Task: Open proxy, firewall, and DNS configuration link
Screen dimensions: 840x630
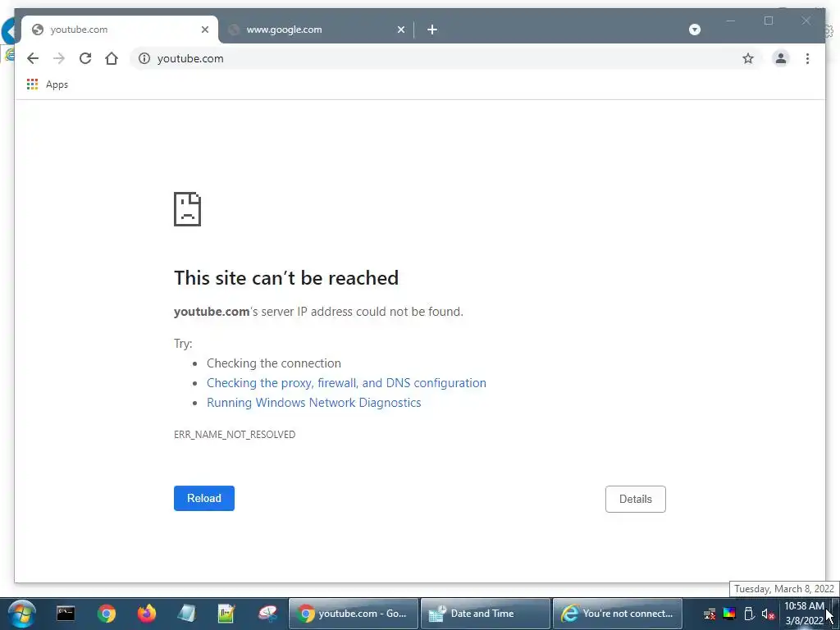Action: pyautogui.click(x=346, y=383)
